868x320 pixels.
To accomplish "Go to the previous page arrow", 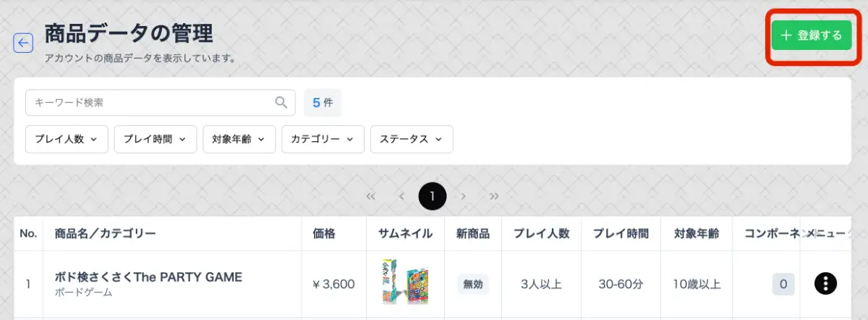I will 401,196.
